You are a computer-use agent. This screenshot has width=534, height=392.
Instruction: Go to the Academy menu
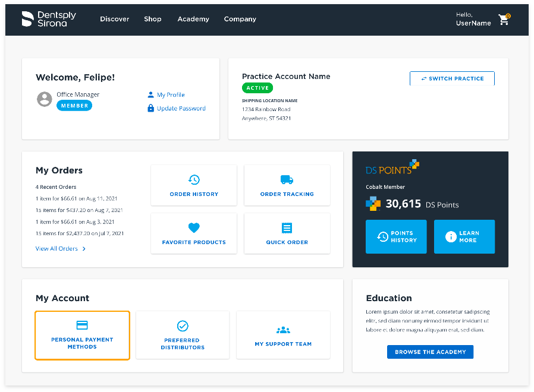(x=193, y=19)
